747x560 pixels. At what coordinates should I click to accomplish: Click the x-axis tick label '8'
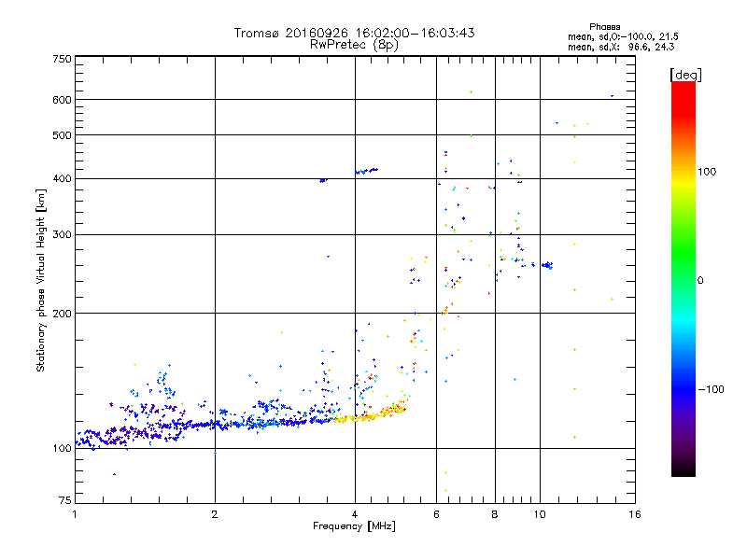point(495,514)
